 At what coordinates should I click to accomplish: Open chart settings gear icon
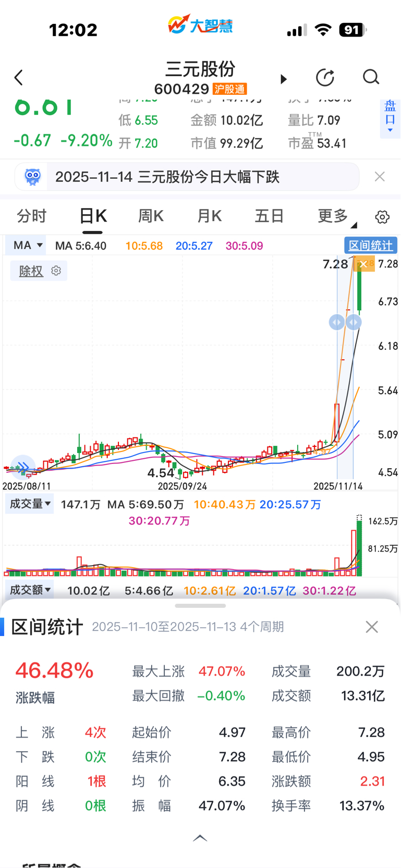(382, 217)
